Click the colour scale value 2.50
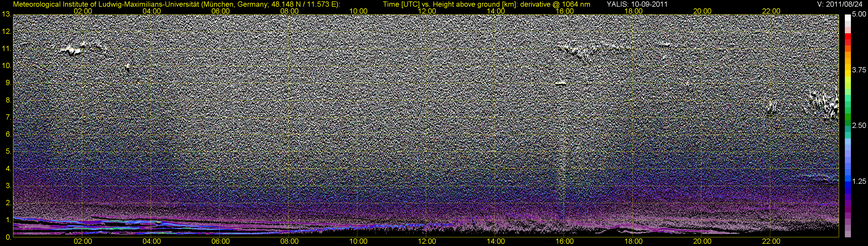The image size is (868, 246). (859, 126)
